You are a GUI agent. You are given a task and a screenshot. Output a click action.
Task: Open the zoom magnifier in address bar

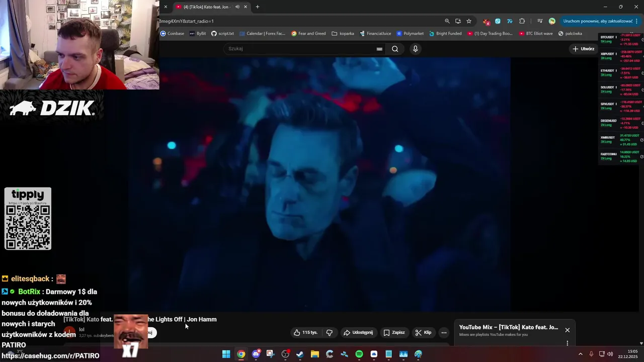coord(447,21)
